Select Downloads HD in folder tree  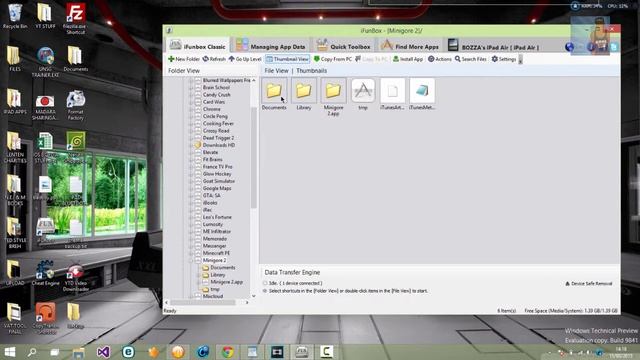tap(219, 145)
